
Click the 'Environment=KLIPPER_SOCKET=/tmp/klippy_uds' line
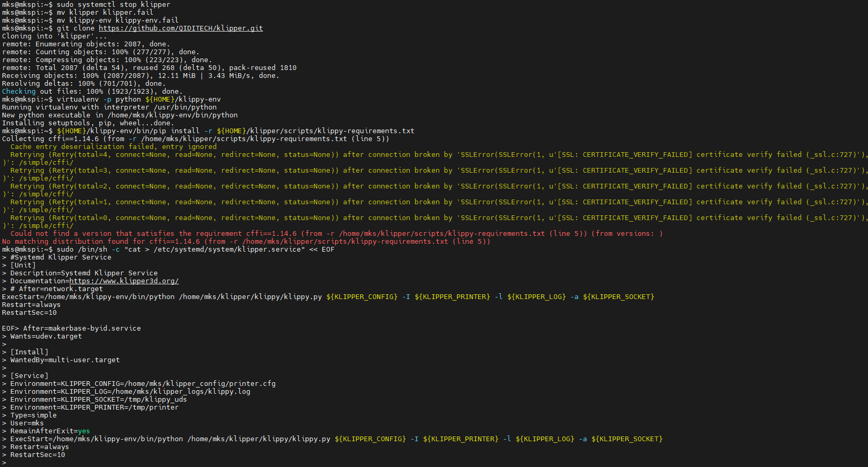(x=98, y=400)
